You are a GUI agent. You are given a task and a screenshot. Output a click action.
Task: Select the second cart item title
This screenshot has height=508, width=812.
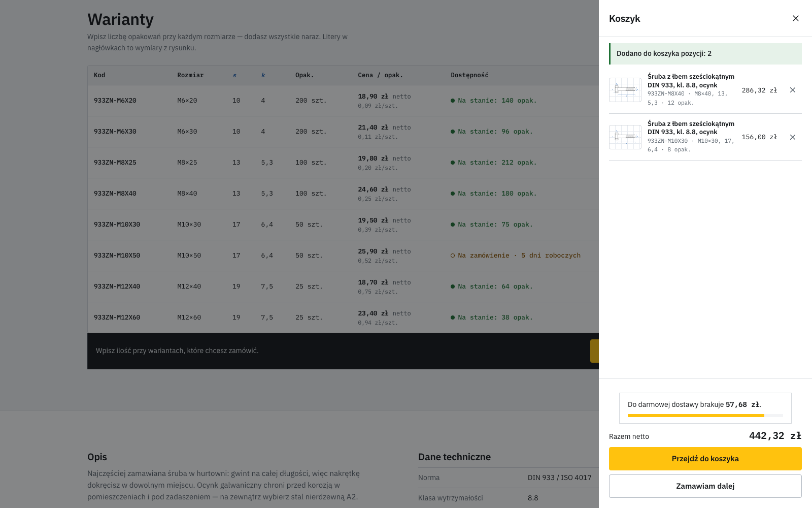click(691, 128)
